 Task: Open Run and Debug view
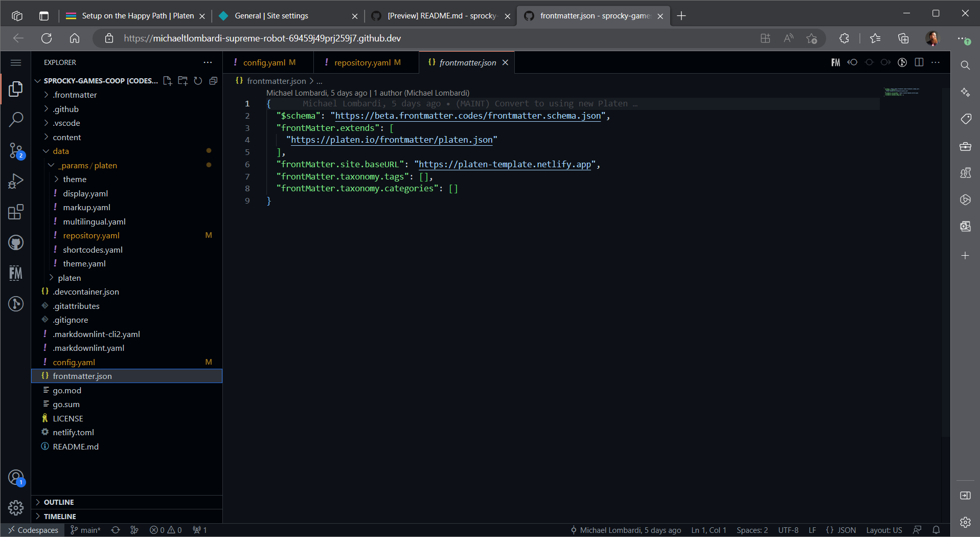[16, 181]
